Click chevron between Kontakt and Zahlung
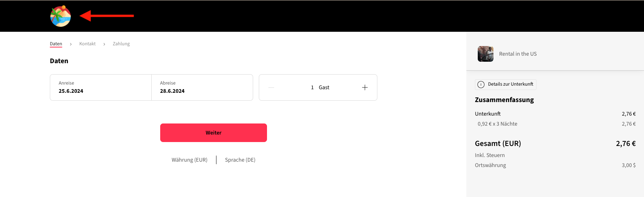The image size is (644, 197). (x=104, y=44)
